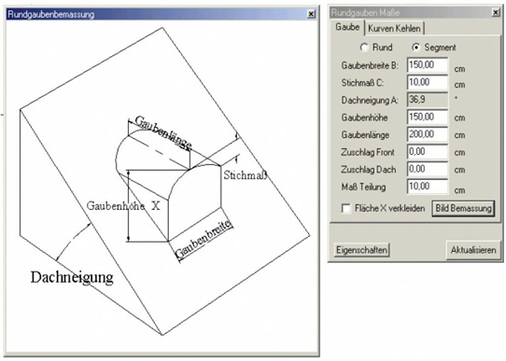Open Eigenschaften settings

pyautogui.click(x=362, y=250)
